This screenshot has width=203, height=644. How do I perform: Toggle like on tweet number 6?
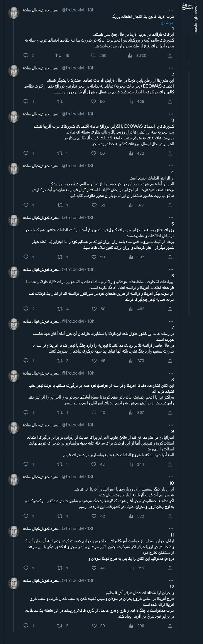tap(94, 308)
